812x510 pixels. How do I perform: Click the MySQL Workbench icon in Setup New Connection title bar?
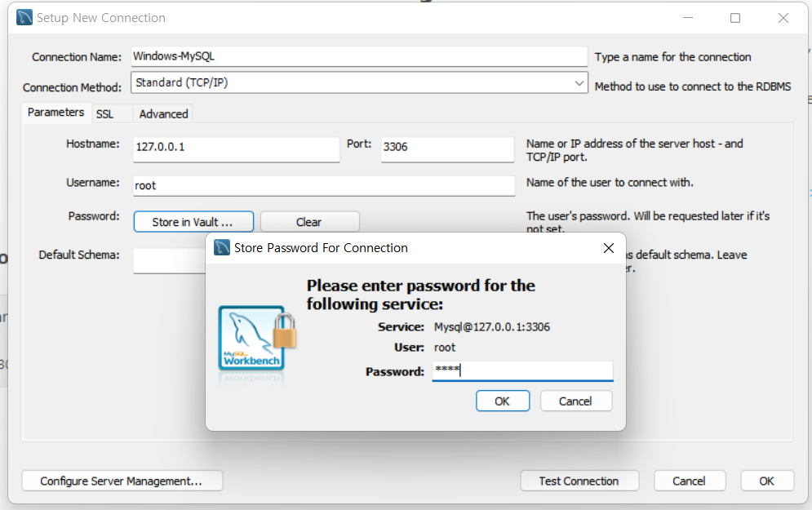coord(24,18)
